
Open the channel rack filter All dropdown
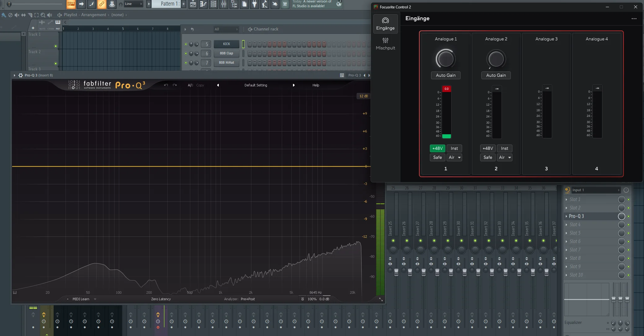tap(226, 29)
